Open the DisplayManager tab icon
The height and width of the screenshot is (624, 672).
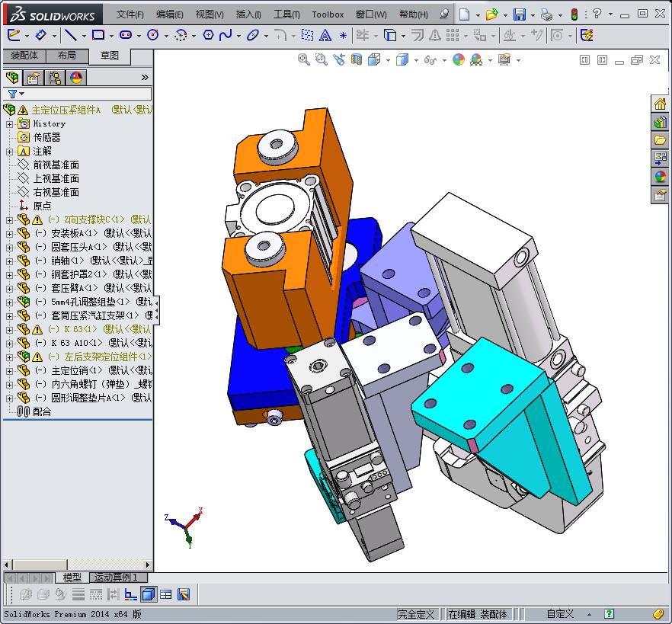[76, 78]
